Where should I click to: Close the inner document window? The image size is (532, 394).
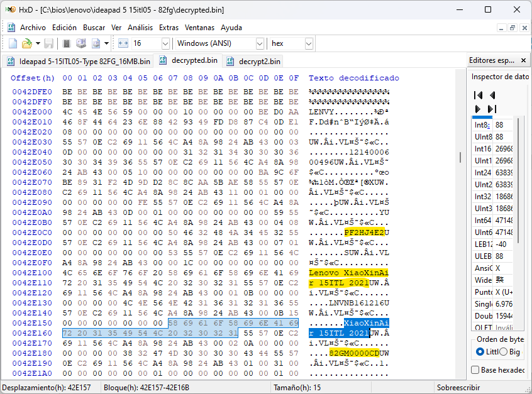524,28
